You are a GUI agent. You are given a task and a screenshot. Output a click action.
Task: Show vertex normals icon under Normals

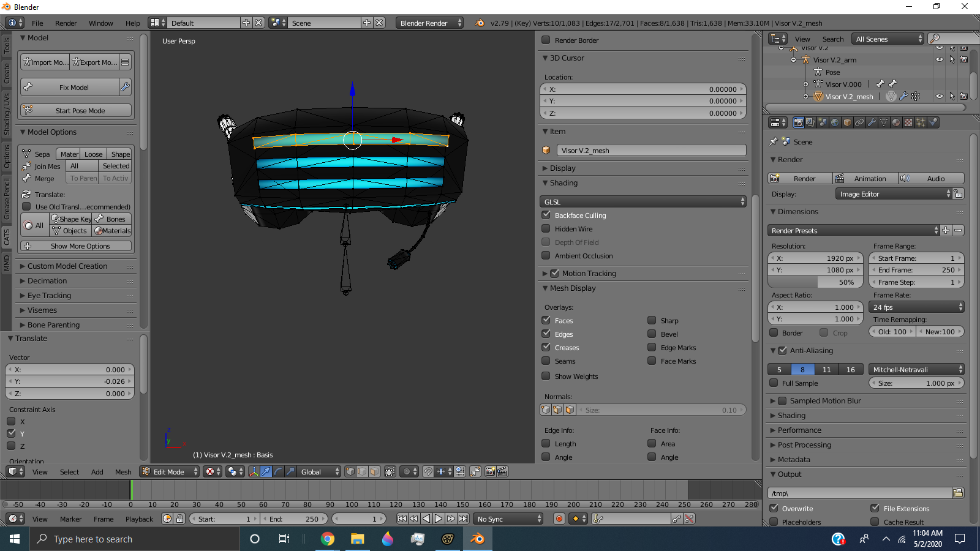(546, 410)
